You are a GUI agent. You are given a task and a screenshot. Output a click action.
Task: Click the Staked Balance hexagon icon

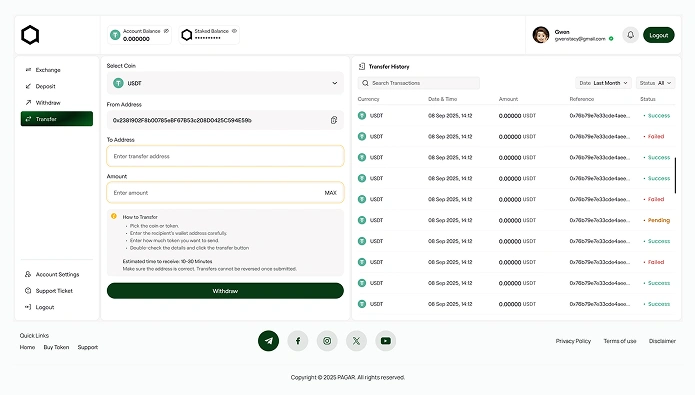click(x=187, y=35)
